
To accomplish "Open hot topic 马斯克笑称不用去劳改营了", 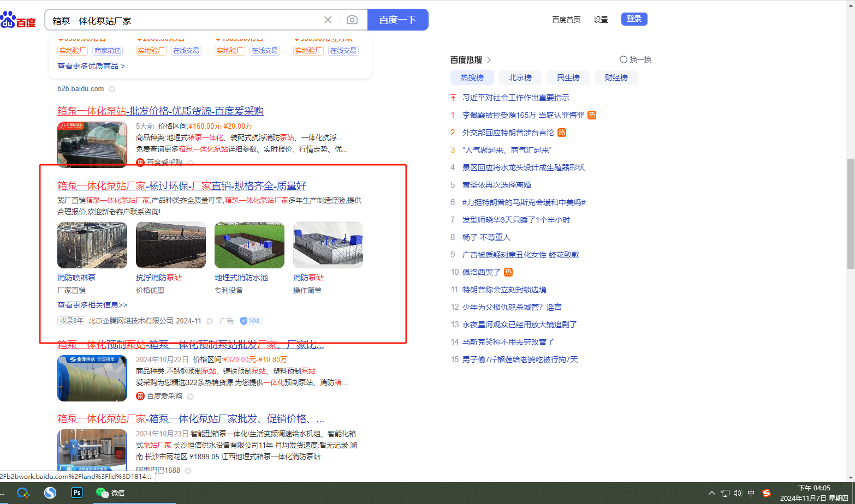I will click(x=508, y=342).
